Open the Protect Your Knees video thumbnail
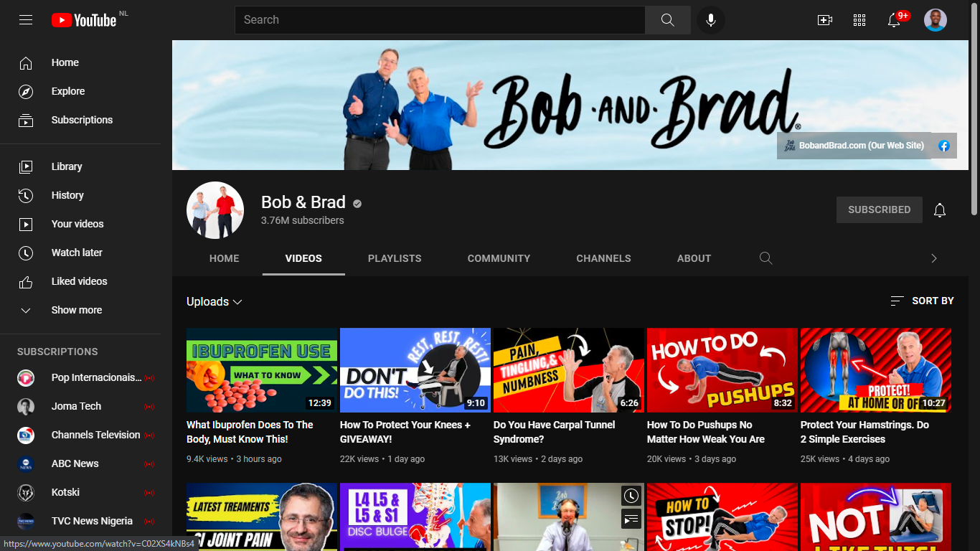980x551 pixels. click(x=415, y=370)
